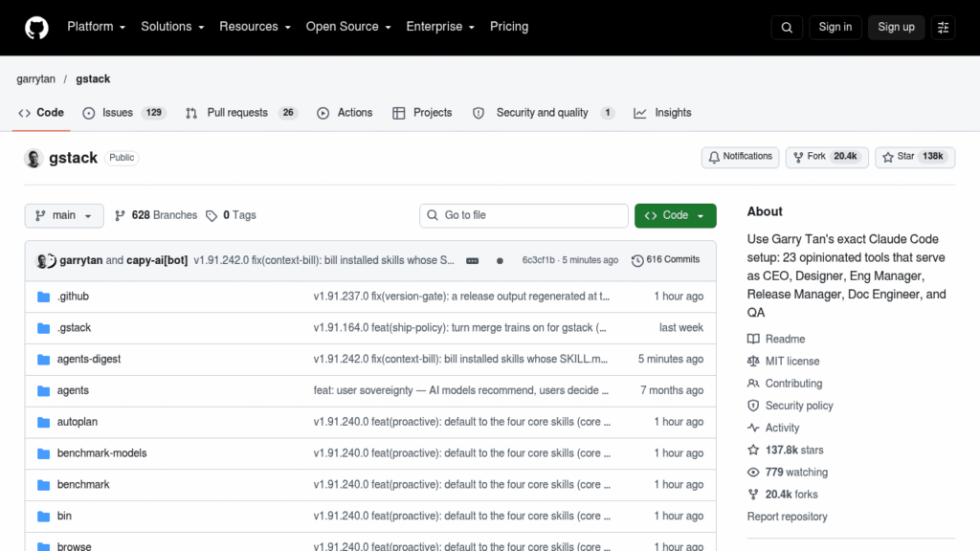Open the .gstack commit message about ship-policy

459,328
